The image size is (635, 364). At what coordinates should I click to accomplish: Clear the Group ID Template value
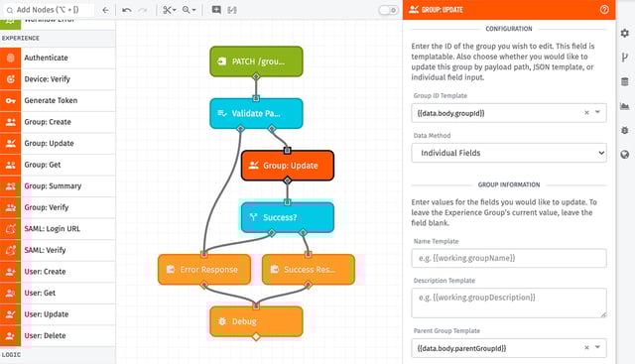click(x=586, y=113)
